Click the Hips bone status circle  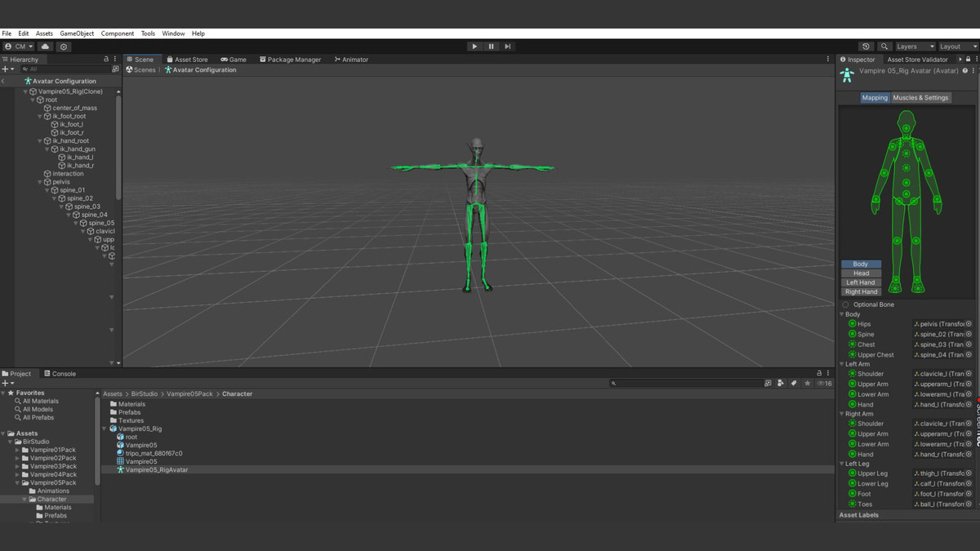[852, 324]
